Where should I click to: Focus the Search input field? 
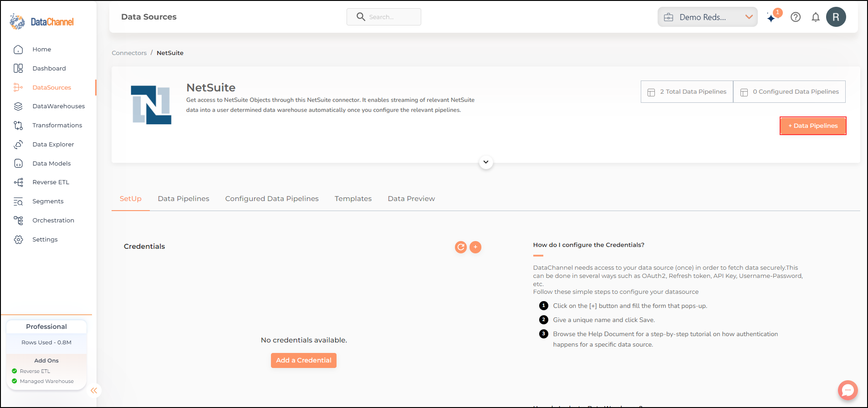(384, 17)
